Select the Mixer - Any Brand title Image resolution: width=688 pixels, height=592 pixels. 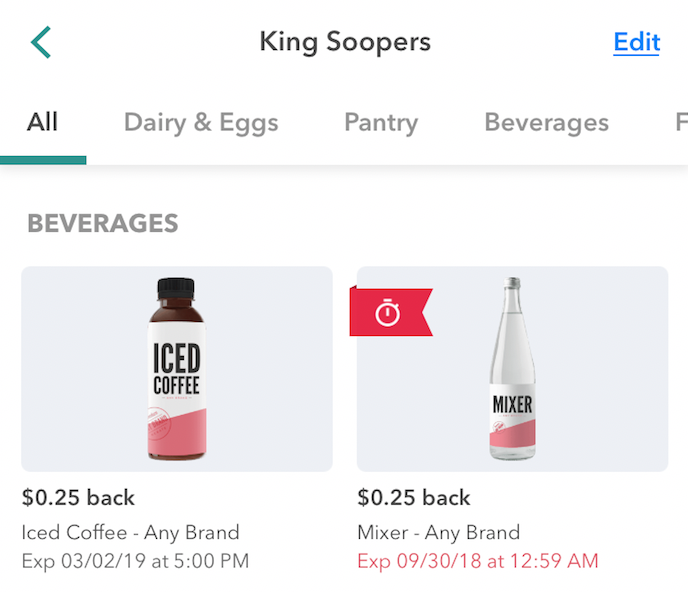coord(439,533)
